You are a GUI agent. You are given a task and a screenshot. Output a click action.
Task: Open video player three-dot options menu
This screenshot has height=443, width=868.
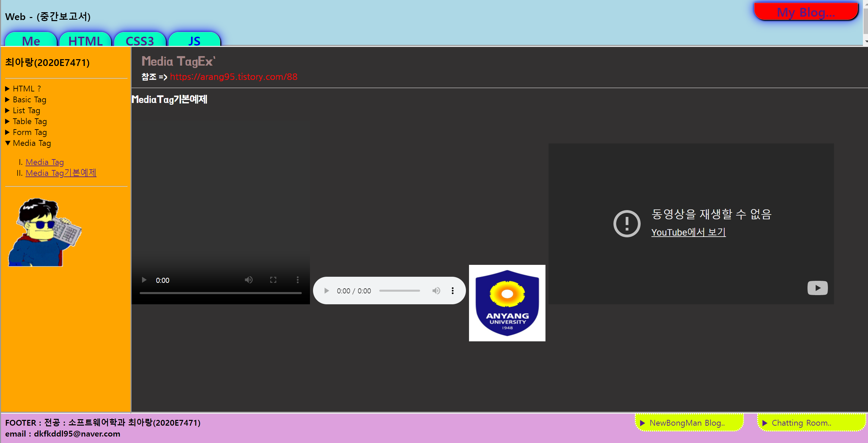(298, 280)
